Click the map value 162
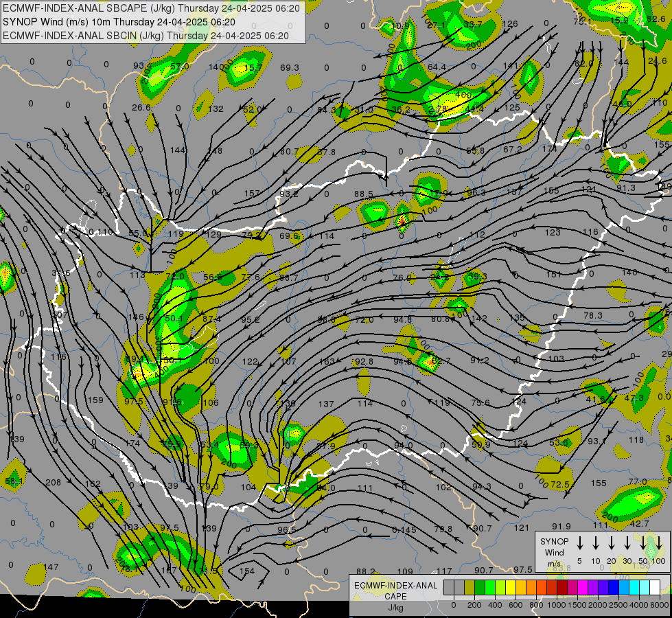The width and height of the screenshot is (672, 618). (93, 484)
